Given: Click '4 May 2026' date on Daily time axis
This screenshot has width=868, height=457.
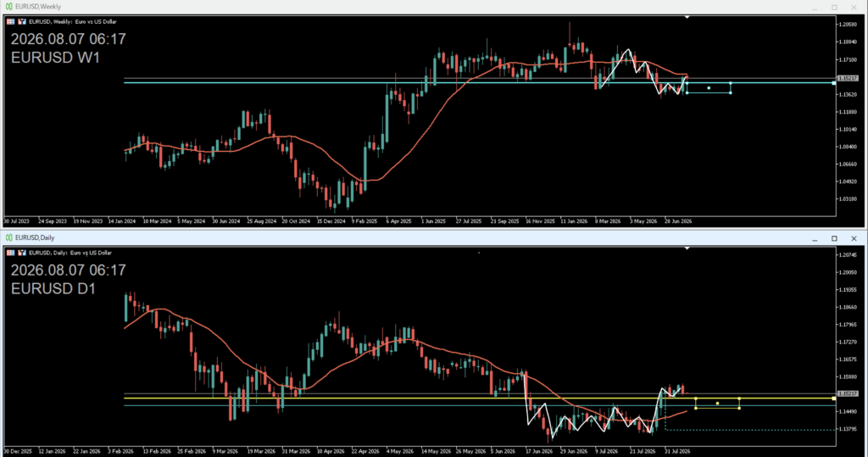Looking at the screenshot, I should [400, 451].
